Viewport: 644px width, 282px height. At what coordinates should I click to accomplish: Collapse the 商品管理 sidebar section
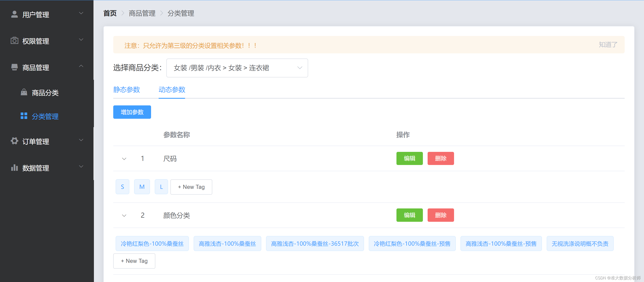(81, 66)
